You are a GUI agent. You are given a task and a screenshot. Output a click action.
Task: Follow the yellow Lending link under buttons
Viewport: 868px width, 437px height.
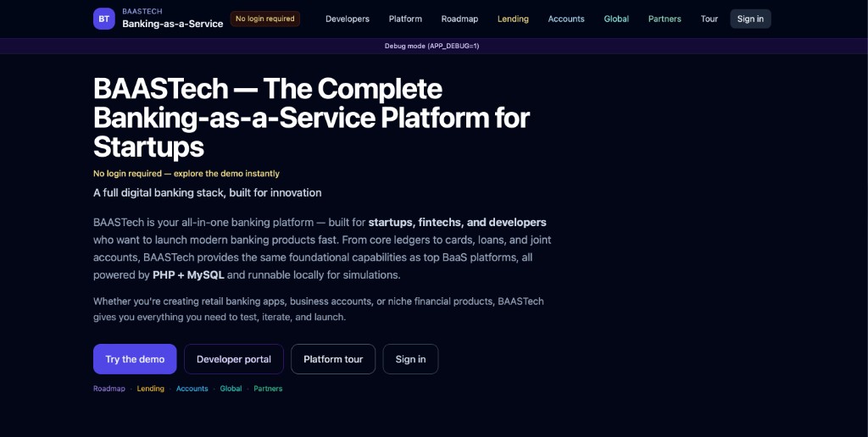click(151, 389)
